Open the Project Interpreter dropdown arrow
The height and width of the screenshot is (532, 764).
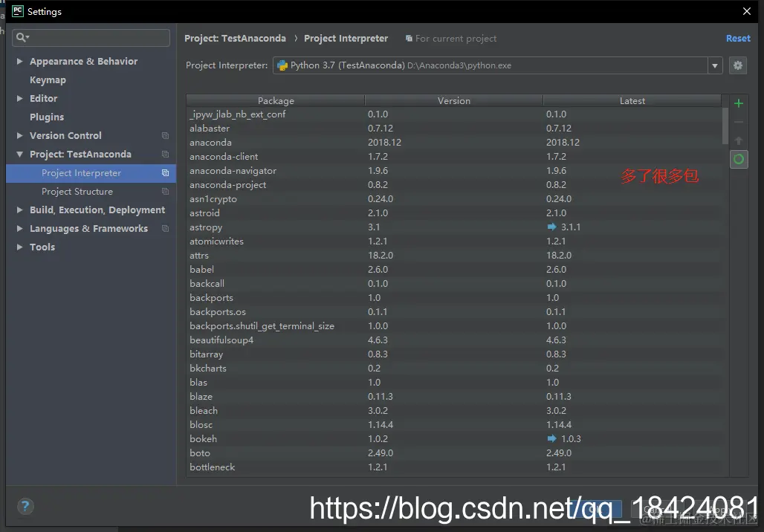(x=715, y=65)
